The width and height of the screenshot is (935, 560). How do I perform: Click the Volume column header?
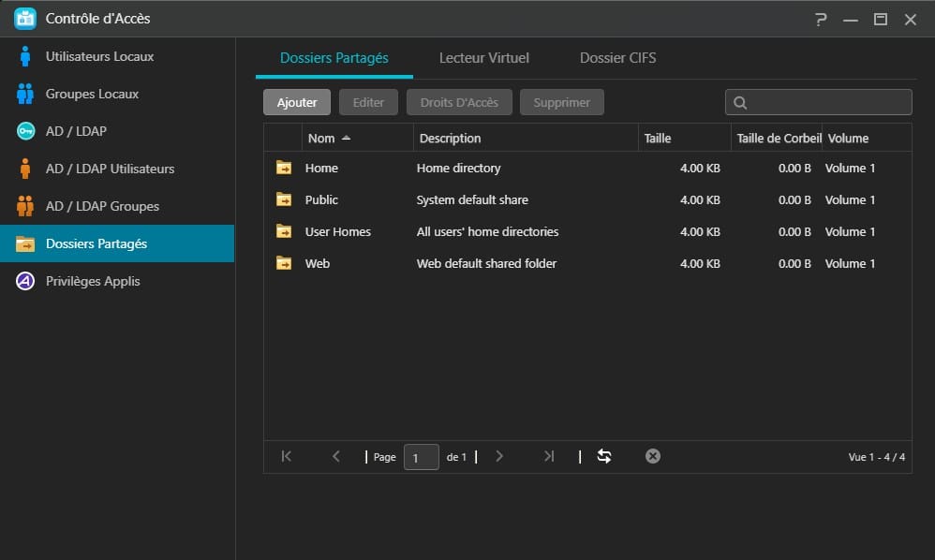(848, 138)
